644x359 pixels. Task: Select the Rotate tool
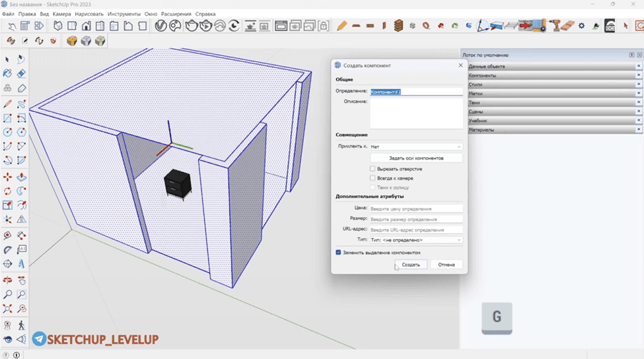[x=7, y=191]
